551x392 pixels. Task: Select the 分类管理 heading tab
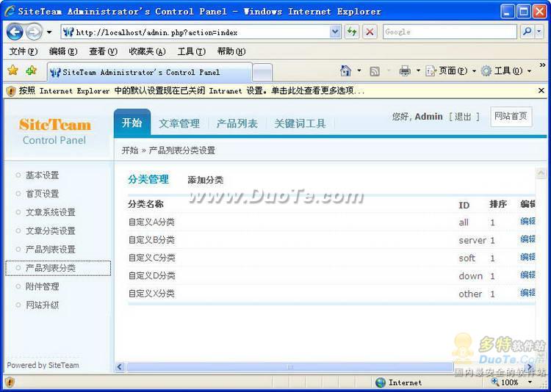[x=148, y=180]
